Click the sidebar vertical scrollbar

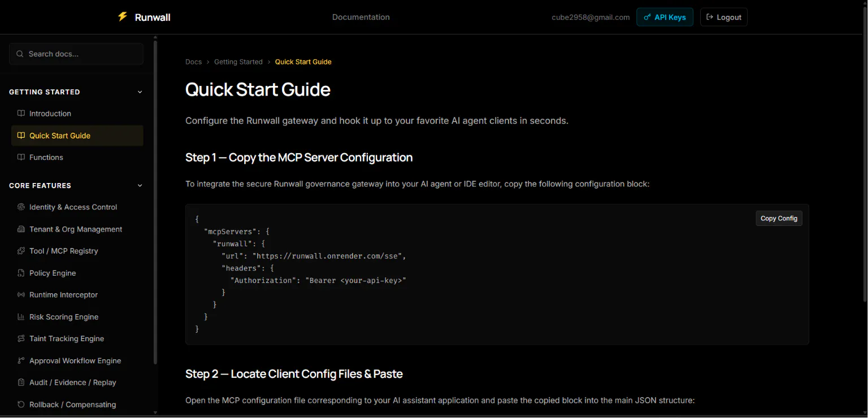(x=155, y=203)
